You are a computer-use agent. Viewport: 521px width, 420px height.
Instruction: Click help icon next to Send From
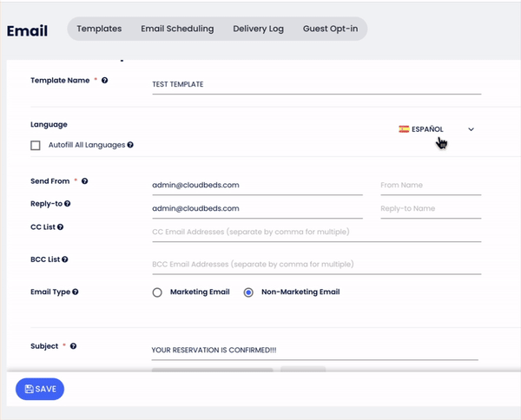coord(85,181)
